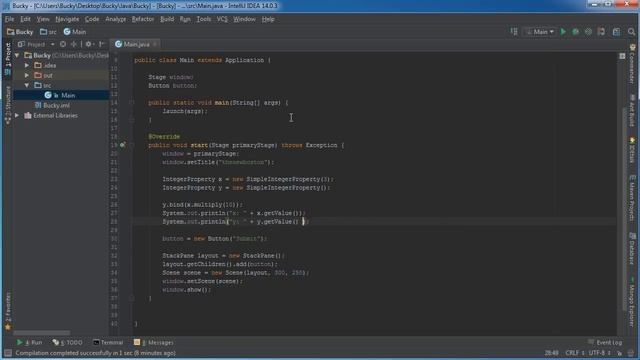Hide the Project panel with the hide icon
Image resolution: width=640 pixels, height=360 pixels.
point(102,44)
